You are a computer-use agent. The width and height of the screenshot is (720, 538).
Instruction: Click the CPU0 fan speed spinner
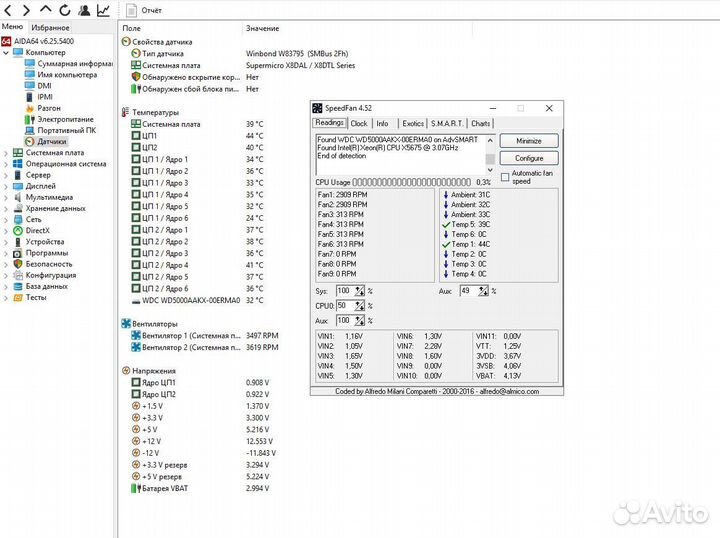[x=360, y=306]
